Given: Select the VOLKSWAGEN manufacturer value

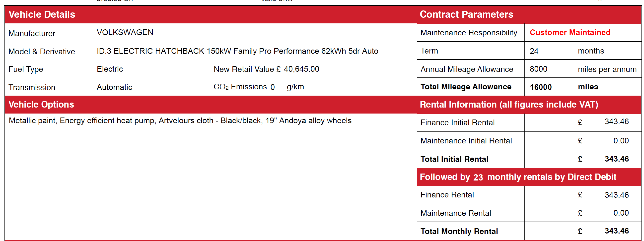Looking at the screenshot, I should click(125, 32).
